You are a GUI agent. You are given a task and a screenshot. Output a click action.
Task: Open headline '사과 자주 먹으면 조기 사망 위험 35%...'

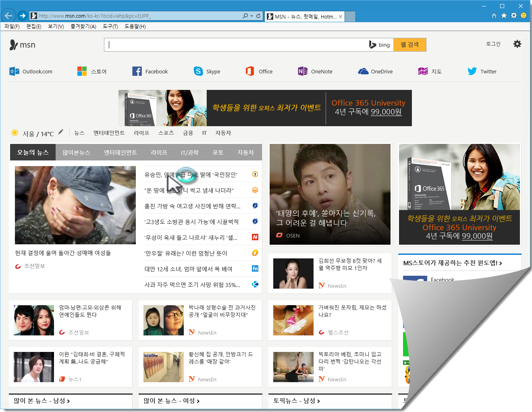point(192,285)
